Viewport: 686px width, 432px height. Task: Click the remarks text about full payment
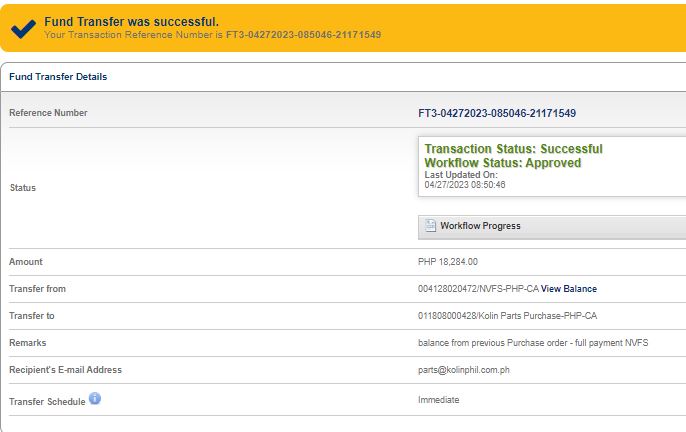coord(532,343)
